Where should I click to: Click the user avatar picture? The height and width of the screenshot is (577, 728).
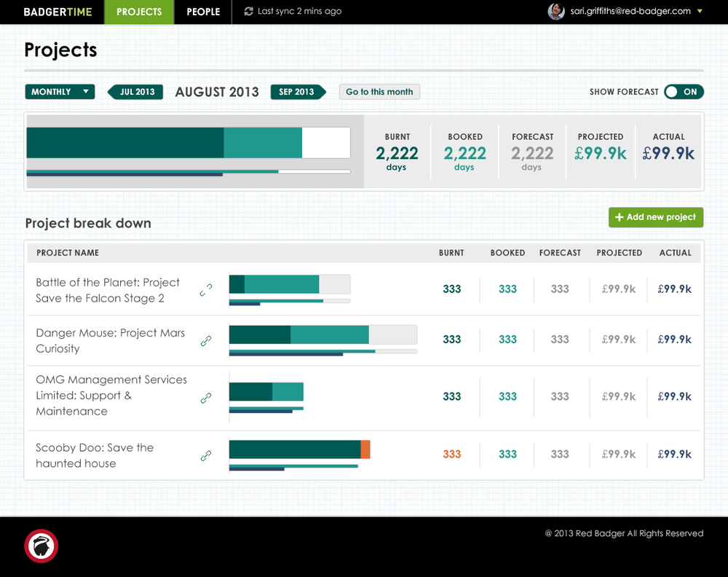point(556,12)
